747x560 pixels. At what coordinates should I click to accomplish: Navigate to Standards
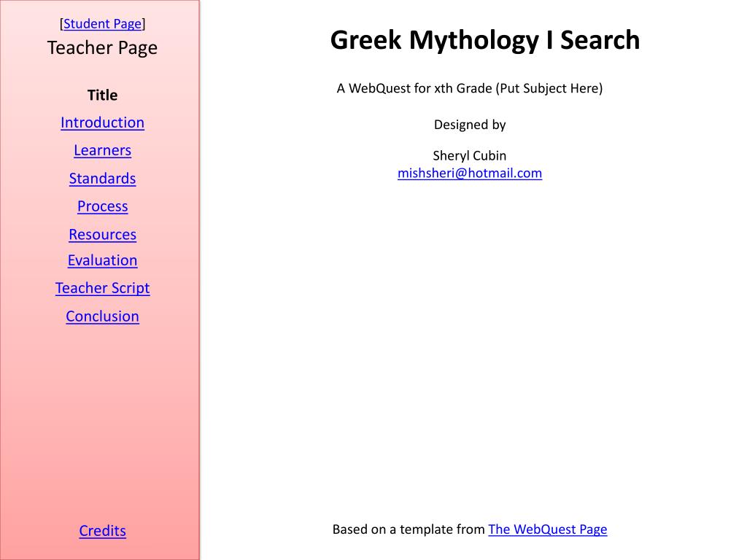102,179
